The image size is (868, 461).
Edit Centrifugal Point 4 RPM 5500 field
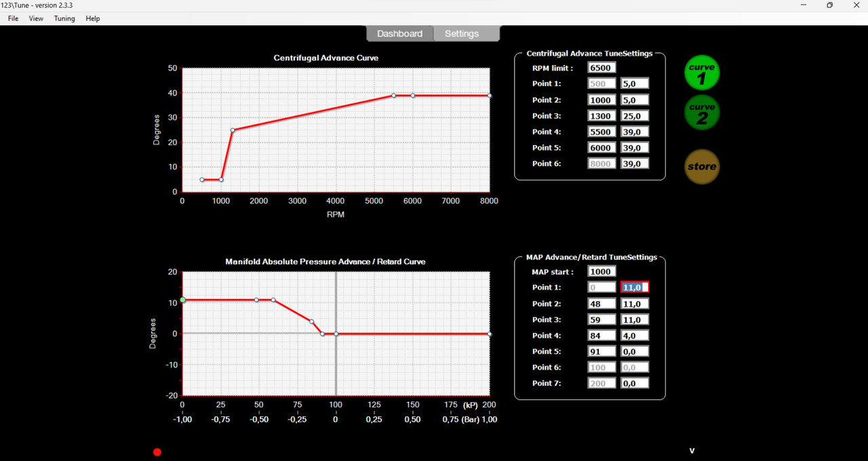pos(601,132)
